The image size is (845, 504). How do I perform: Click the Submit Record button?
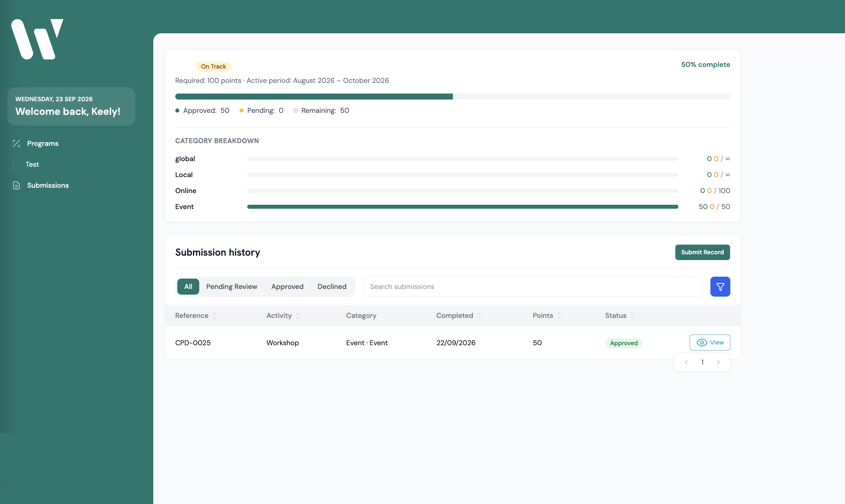(702, 252)
